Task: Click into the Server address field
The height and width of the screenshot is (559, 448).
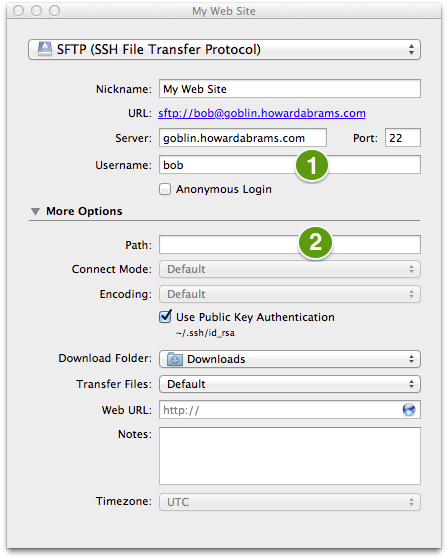Action: tap(243, 138)
